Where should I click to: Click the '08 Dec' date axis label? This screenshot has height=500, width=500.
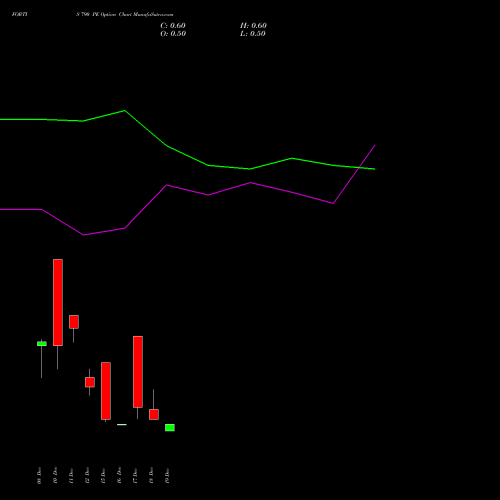39,475
